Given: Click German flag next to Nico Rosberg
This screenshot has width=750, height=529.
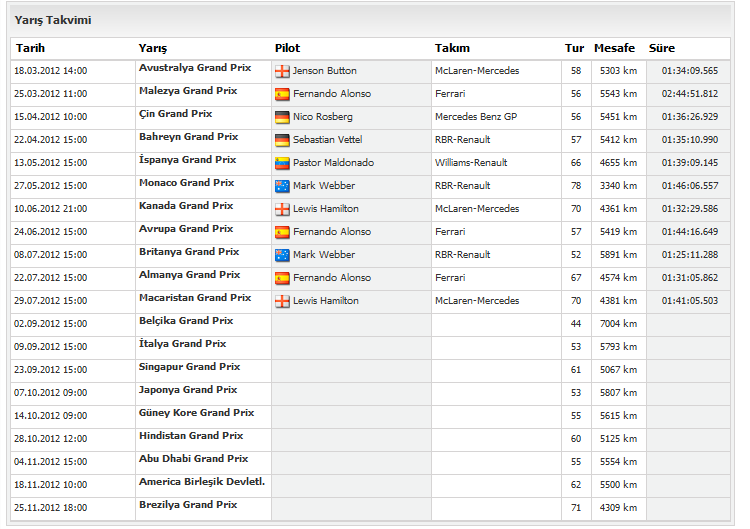Looking at the screenshot, I should coord(282,117).
